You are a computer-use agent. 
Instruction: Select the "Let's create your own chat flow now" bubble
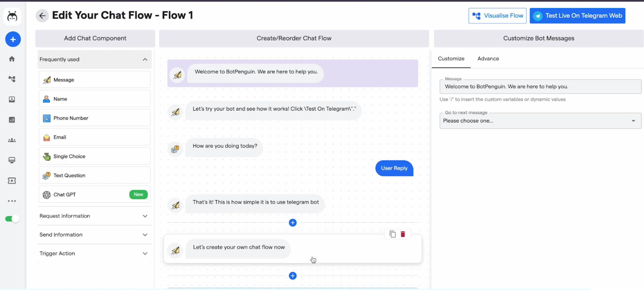click(238, 249)
